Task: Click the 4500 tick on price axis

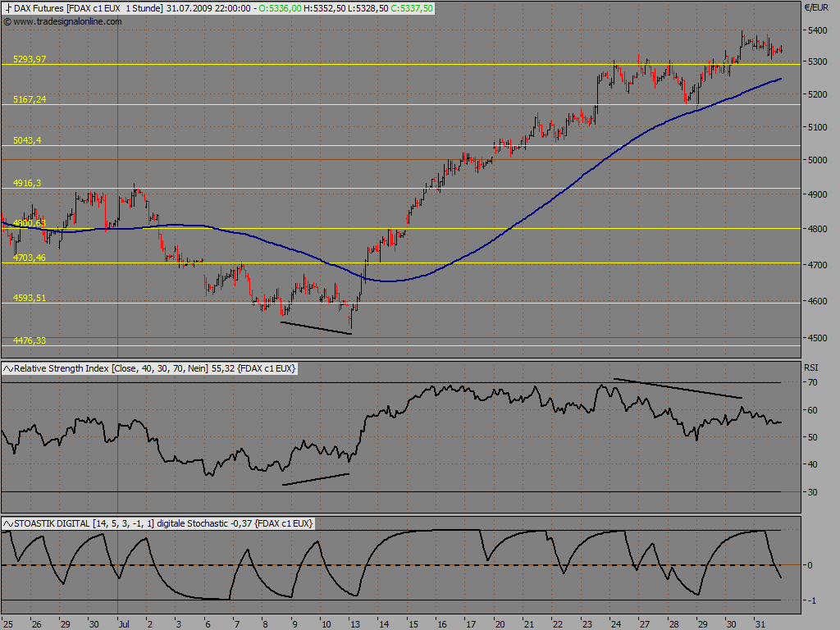Action: pos(818,338)
